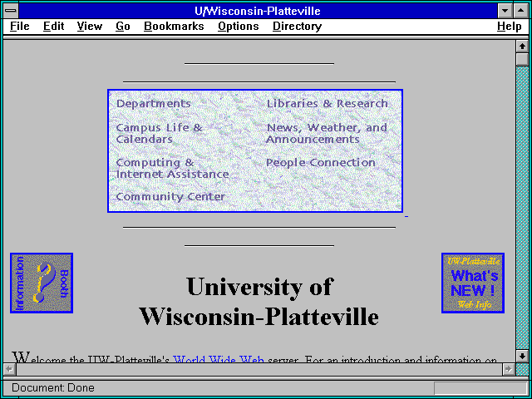Click the horizontal scrollbar left arrow

(x=10, y=369)
